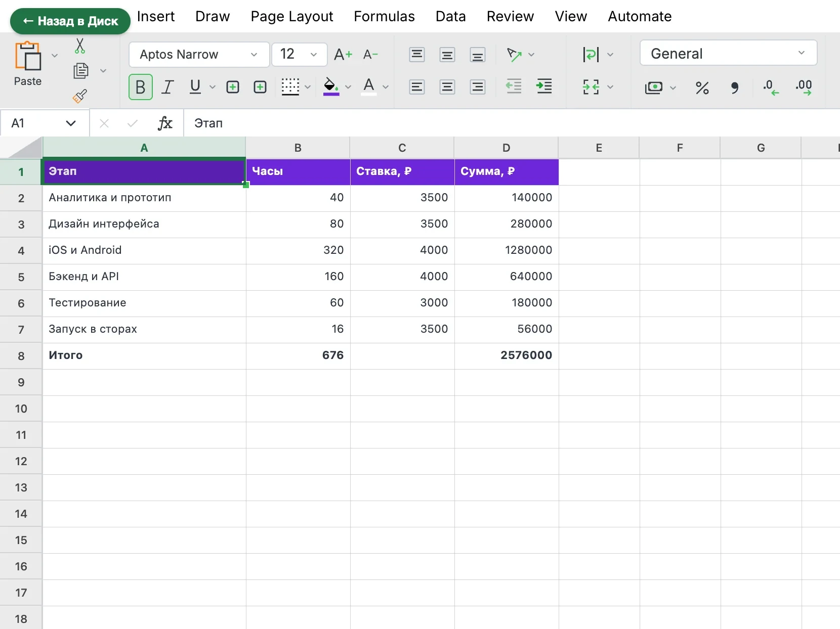Toggle italic formatting
Screen dimensions: 840x629
(x=167, y=87)
